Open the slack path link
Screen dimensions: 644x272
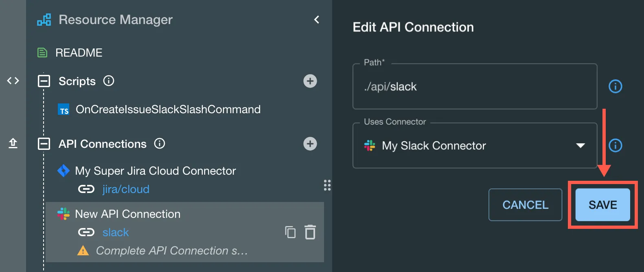pos(116,233)
